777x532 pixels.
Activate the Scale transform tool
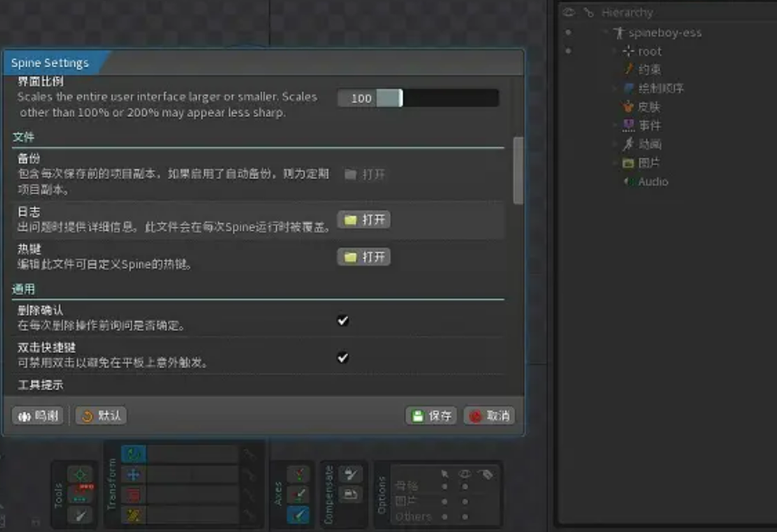coord(133,495)
